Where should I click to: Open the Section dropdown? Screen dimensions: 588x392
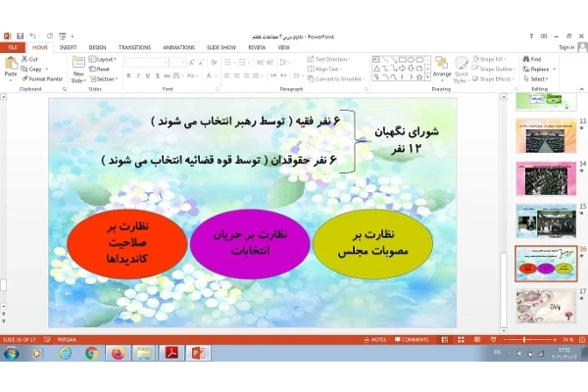pos(104,78)
